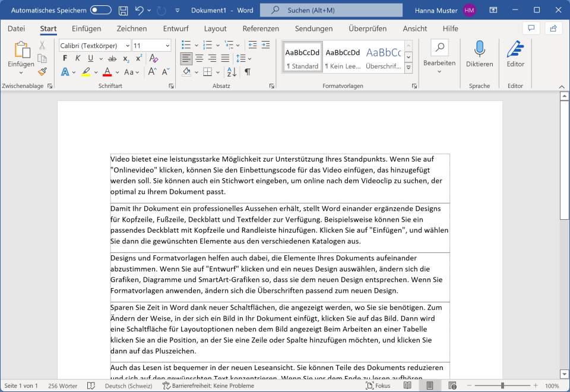Open the Einfügen paste options arrow
570x392 pixels.
[21, 72]
